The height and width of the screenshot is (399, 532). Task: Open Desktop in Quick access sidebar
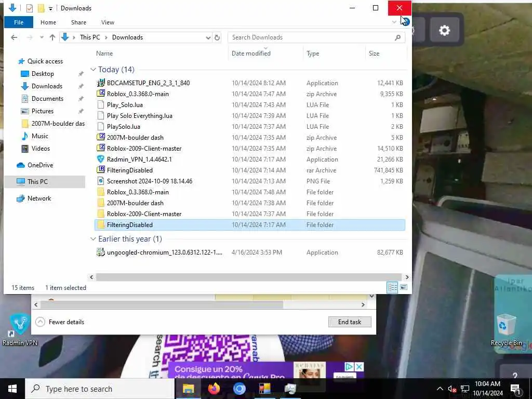[x=43, y=74]
